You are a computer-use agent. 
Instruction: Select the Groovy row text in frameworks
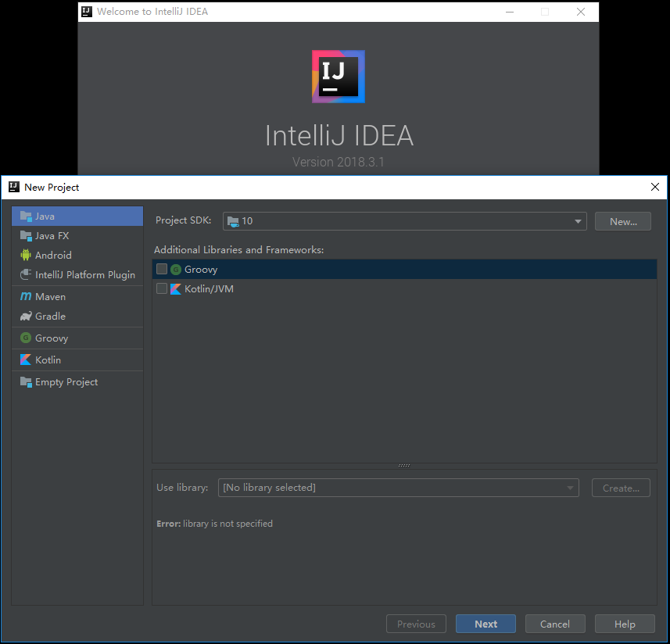201,270
